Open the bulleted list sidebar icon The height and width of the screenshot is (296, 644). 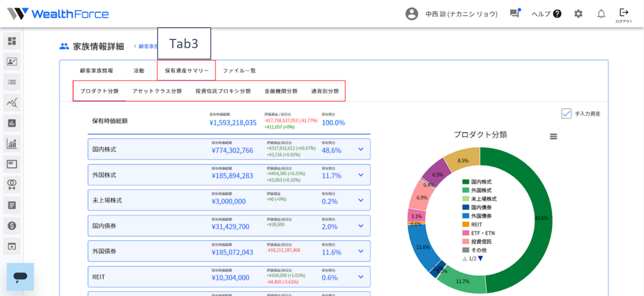pos(12,82)
